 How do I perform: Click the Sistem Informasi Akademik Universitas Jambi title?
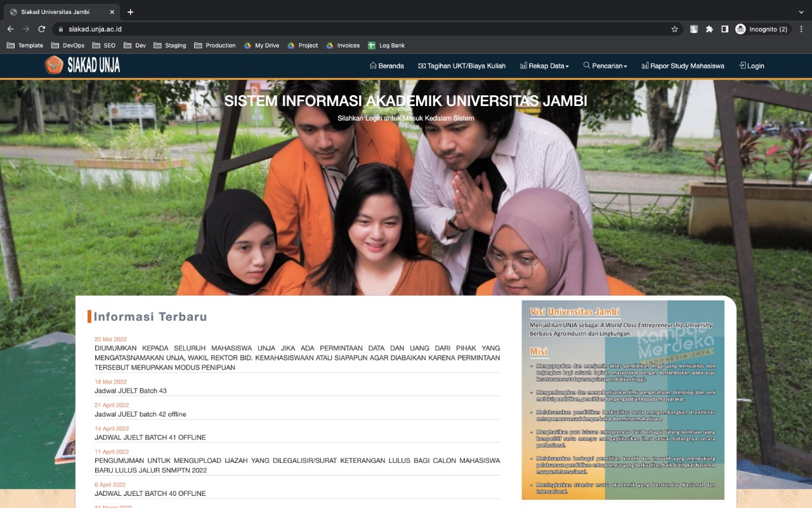(406, 101)
